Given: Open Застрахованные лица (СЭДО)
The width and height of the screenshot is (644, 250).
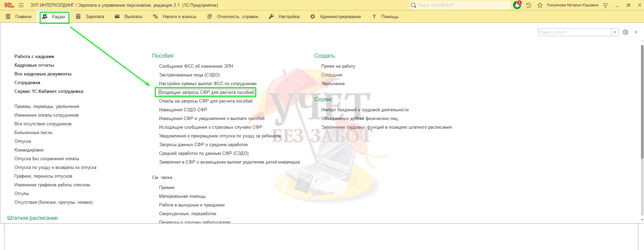Looking at the screenshot, I should (189, 75).
